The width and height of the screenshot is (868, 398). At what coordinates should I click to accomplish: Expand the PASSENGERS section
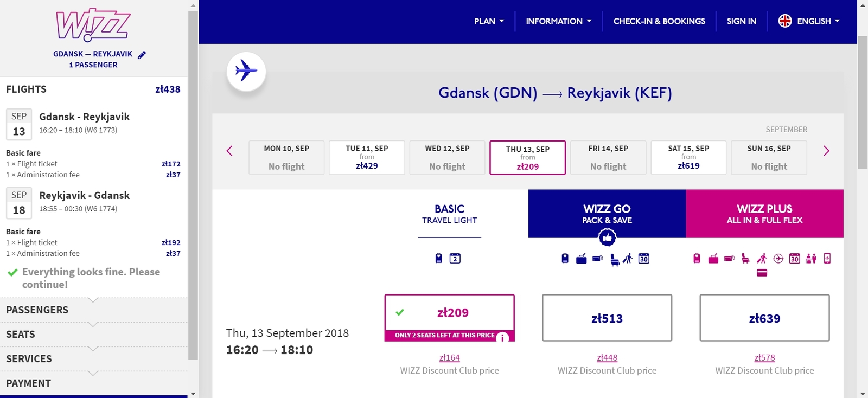tap(93, 310)
